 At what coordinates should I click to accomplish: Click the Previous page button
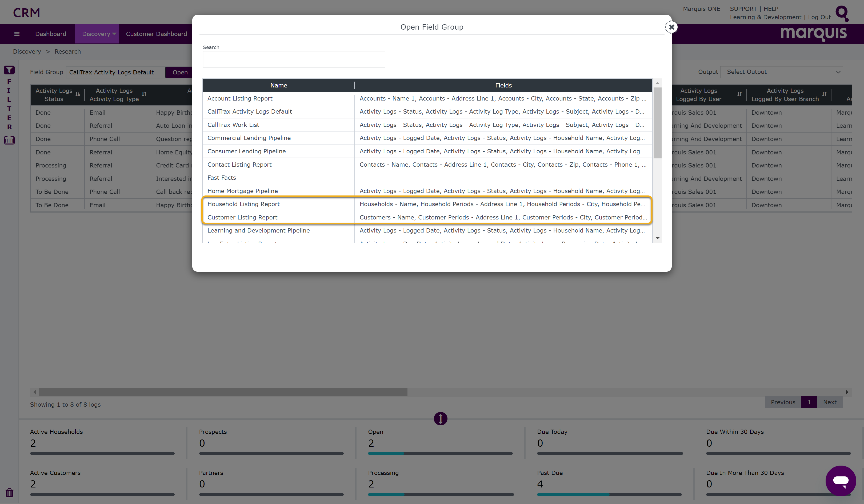coord(783,402)
